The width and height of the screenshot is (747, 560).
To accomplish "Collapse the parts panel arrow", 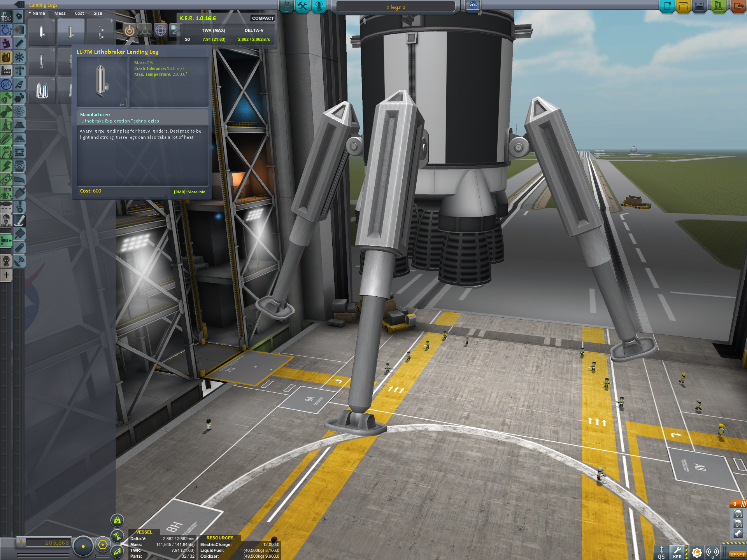I will pos(19,5).
